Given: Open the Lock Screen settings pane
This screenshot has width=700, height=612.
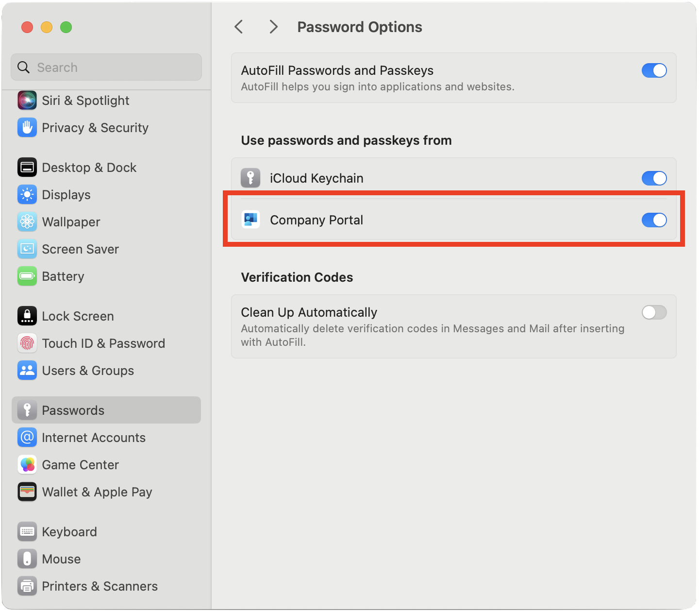Looking at the screenshot, I should tap(78, 316).
